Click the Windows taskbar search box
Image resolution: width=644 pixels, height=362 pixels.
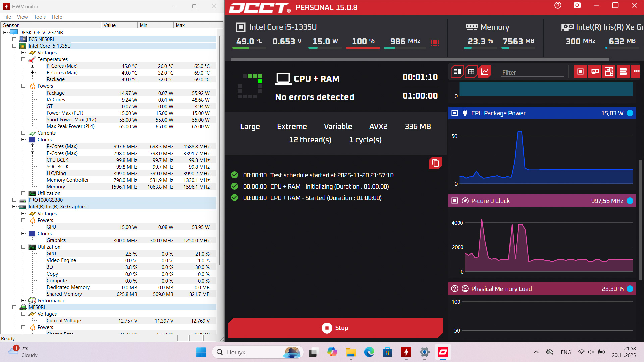point(258,352)
